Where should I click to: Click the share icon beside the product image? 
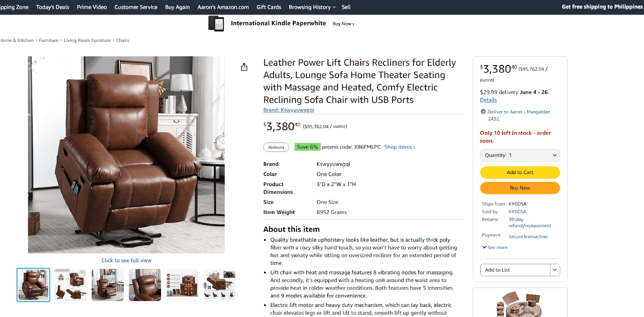[x=244, y=67]
